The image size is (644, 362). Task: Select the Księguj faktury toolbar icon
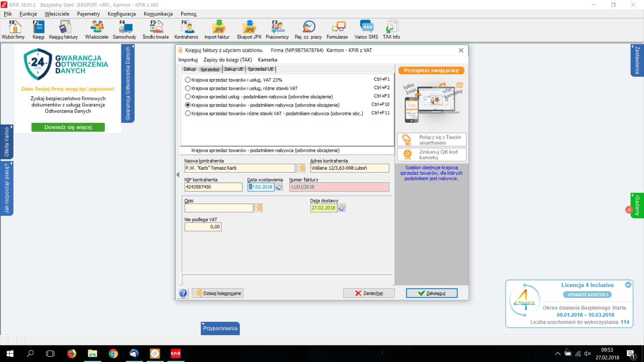click(x=63, y=30)
